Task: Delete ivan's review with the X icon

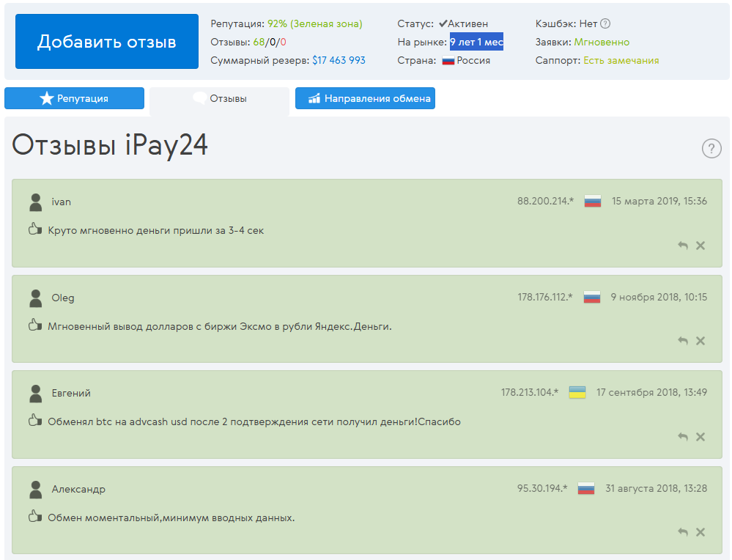Action: 700,246
